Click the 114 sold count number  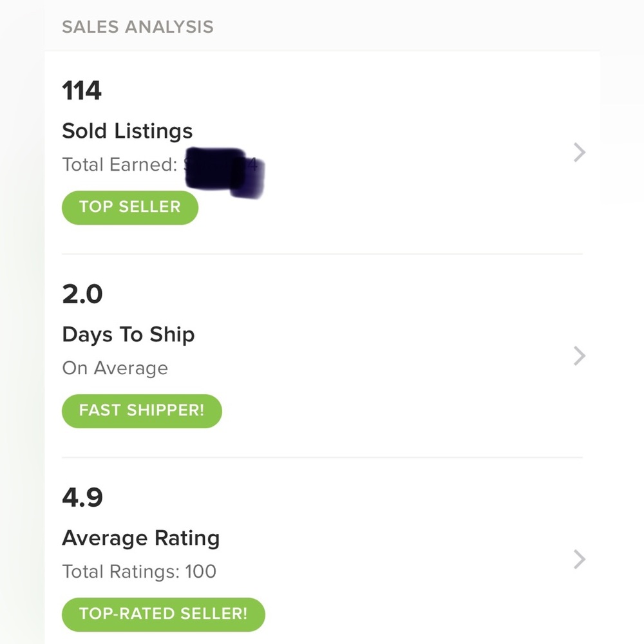click(x=82, y=91)
